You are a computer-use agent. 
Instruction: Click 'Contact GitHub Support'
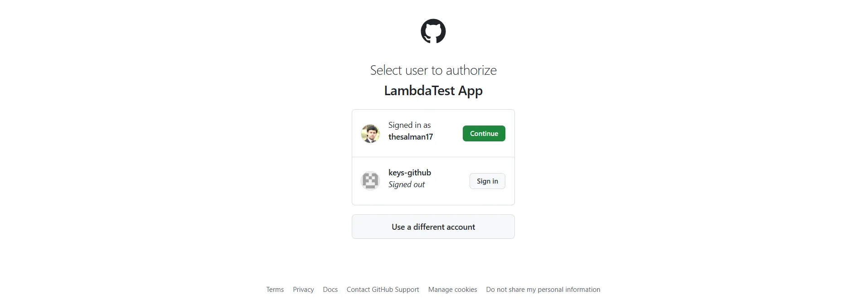[x=382, y=289]
